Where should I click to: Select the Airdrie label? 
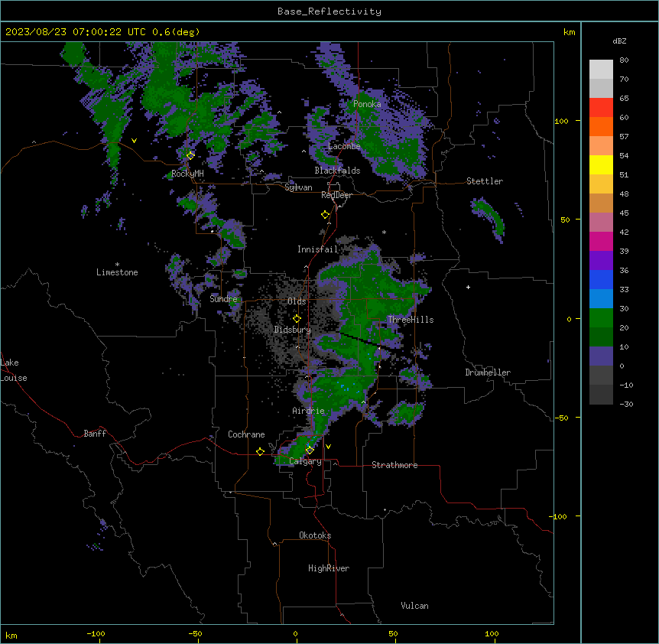[x=309, y=411]
